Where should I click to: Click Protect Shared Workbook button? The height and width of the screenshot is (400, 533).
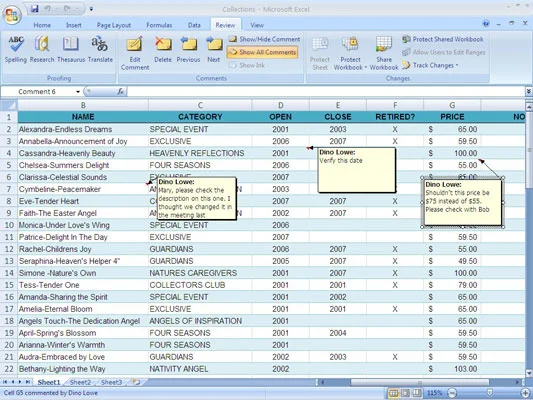[x=443, y=39]
